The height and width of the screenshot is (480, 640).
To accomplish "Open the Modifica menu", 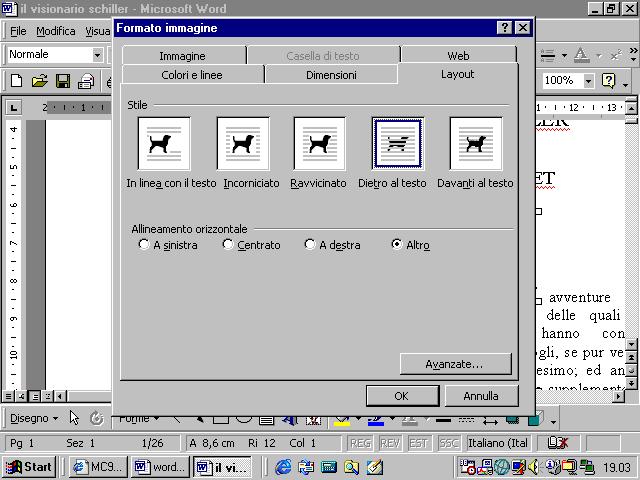I will click(56, 31).
